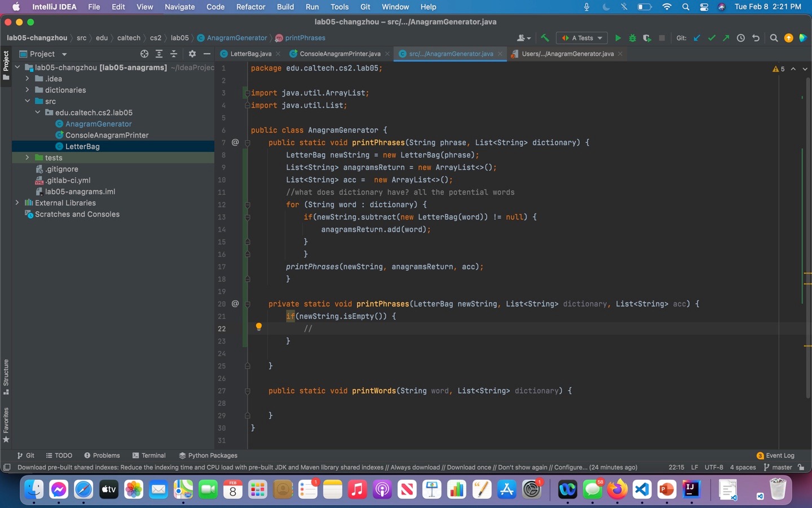
Task: Expand the tests folder
Action: [x=27, y=157]
